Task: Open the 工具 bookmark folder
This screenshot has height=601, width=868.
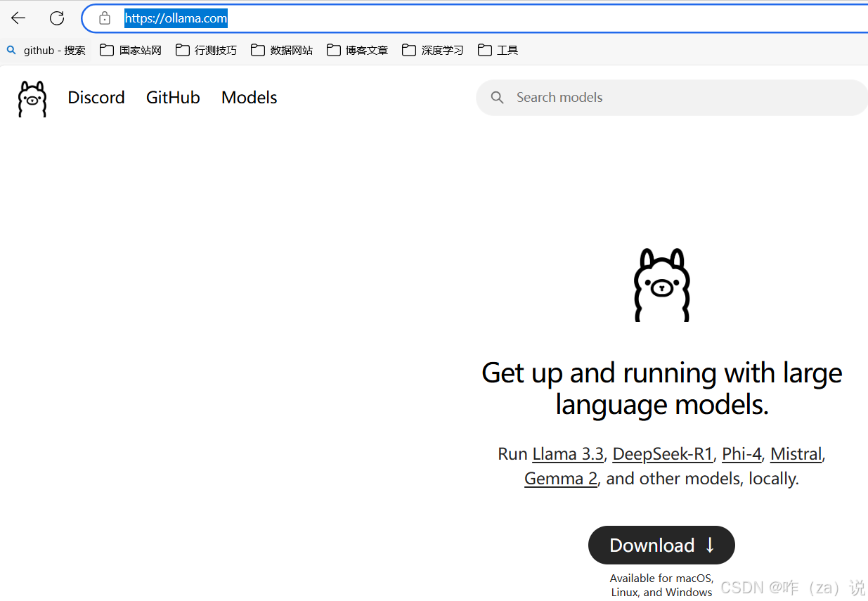Action: 498,50
